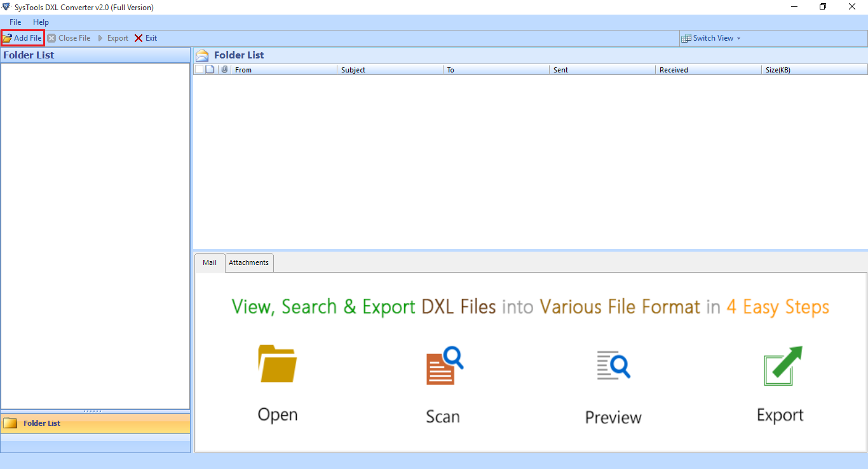The width and height of the screenshot is (868, 469).
Task: Click the Preview magnifier icon in the welcome pane
Action: coord(613,364)
